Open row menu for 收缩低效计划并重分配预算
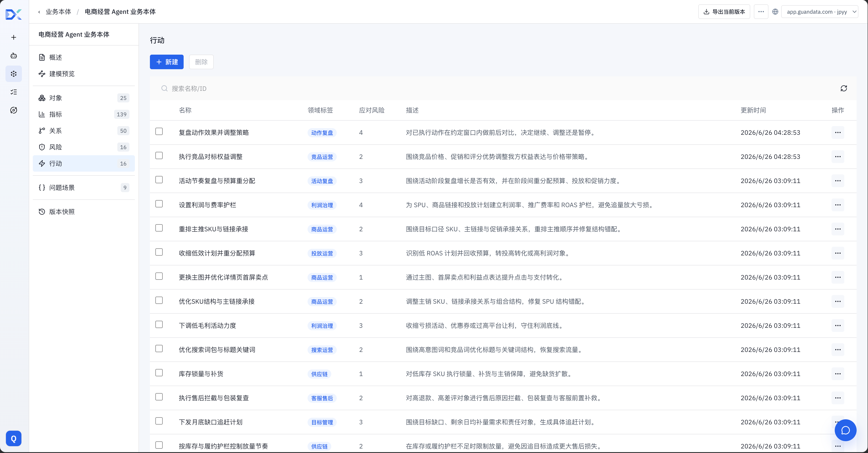This screenshot has width=868, height=453. pyautogui.click(x=838, y=253)
